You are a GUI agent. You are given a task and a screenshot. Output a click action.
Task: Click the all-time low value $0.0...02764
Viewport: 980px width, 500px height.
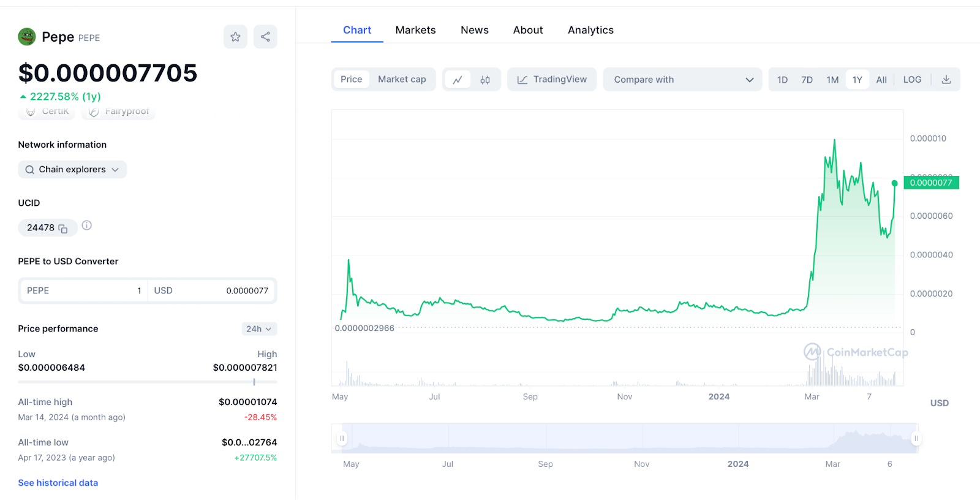(249, 442)
